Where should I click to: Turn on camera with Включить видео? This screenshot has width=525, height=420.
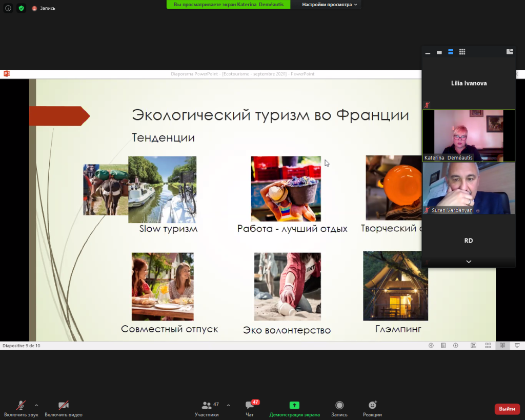click(x=63, y=408)
